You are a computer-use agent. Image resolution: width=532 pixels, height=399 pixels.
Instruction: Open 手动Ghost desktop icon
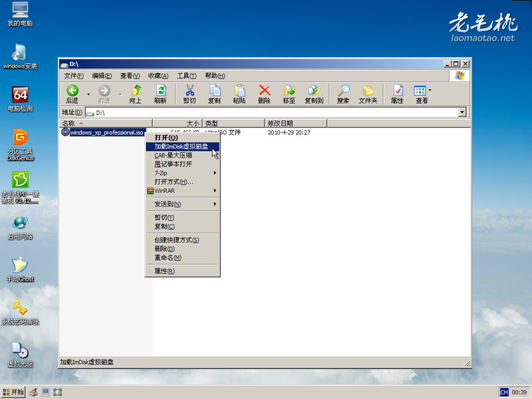pyautogui.click(x=20, y=270)
